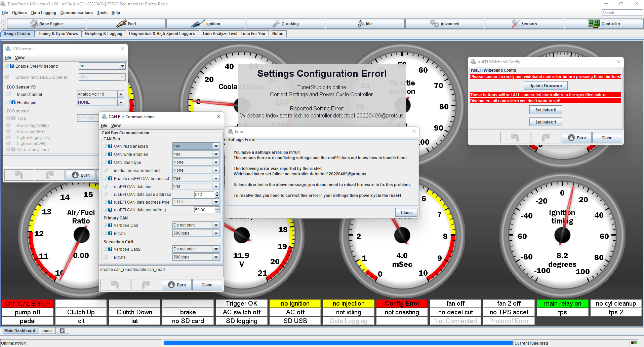Click the connection status icon in status bar
The width and height of the screenshot is (644, 347).
634,343
